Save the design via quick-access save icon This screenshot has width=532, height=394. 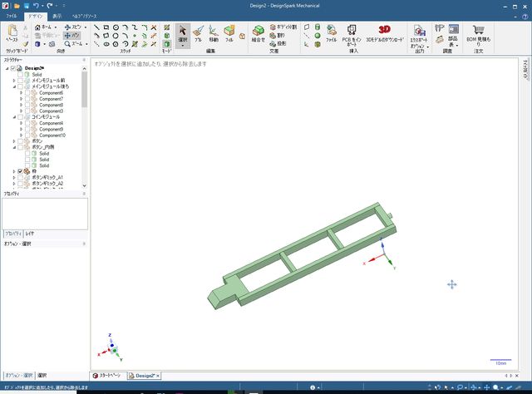[x=26, y=6]
